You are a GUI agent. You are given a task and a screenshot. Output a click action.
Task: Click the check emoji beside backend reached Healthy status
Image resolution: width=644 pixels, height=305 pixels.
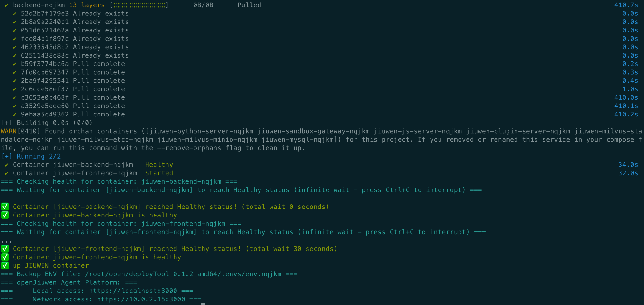point(5,207)
